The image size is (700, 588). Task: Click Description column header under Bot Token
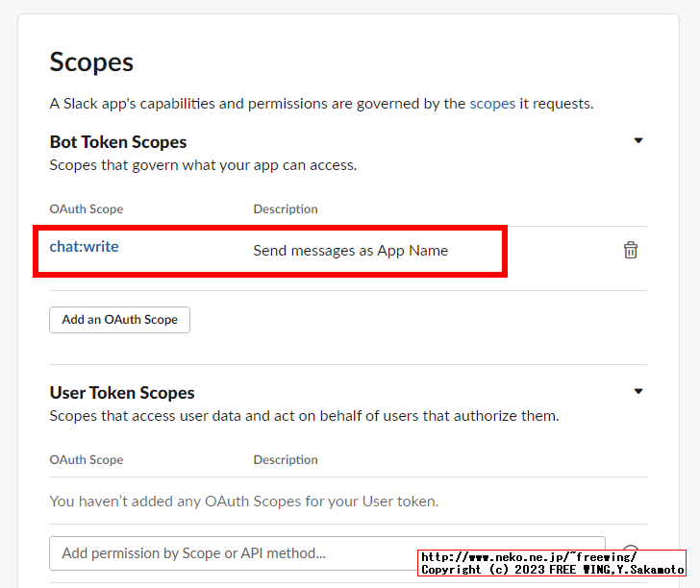(x=286, y=209)
